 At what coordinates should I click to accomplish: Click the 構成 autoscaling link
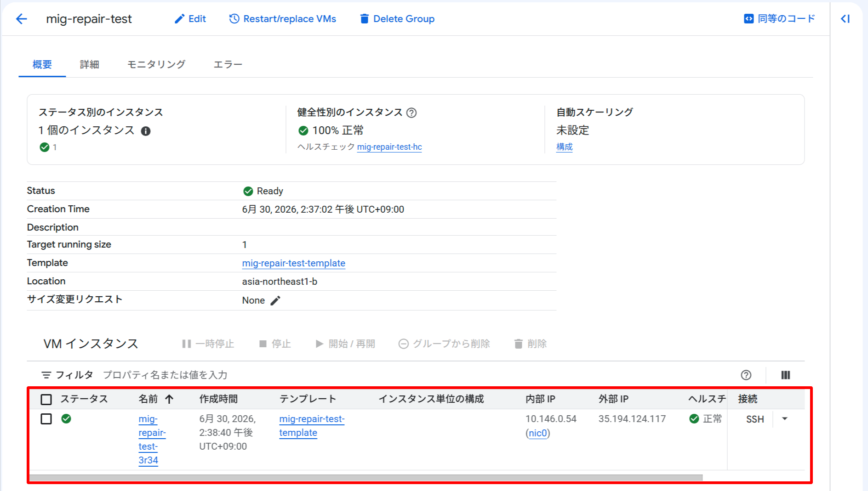(x=565, y=147)
